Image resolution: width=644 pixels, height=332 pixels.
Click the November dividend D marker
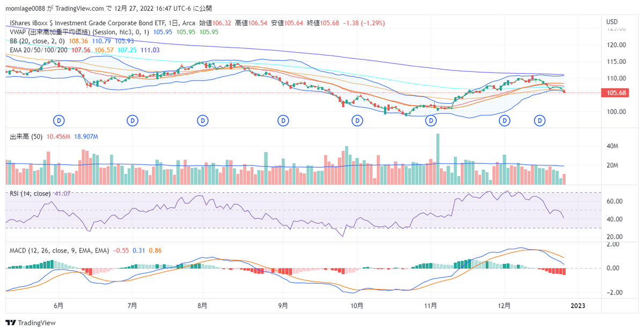pos(430,120)
